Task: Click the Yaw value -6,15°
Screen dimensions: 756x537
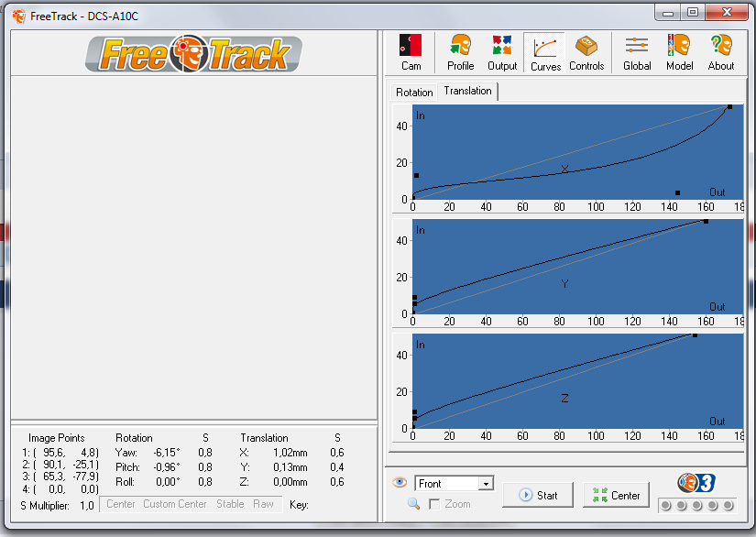Action: tap(167, 453)
